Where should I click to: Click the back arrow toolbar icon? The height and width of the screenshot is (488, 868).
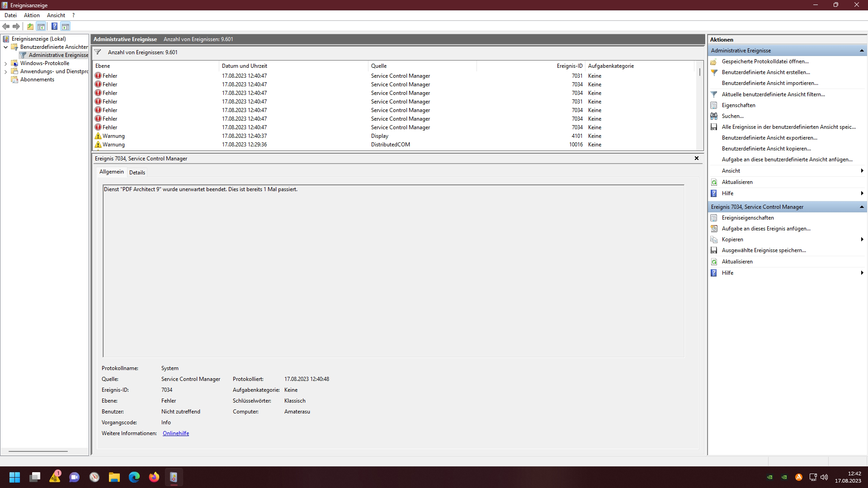[6, 26]
